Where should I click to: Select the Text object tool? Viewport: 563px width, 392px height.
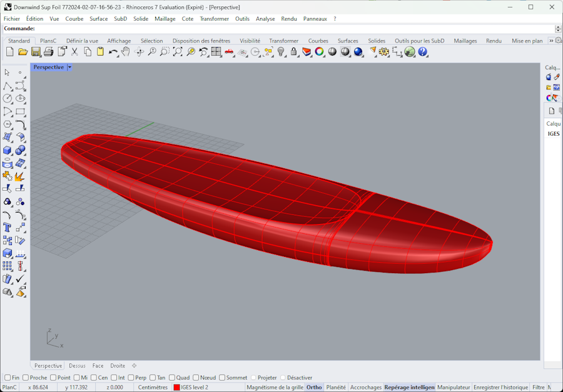[8, 228]
